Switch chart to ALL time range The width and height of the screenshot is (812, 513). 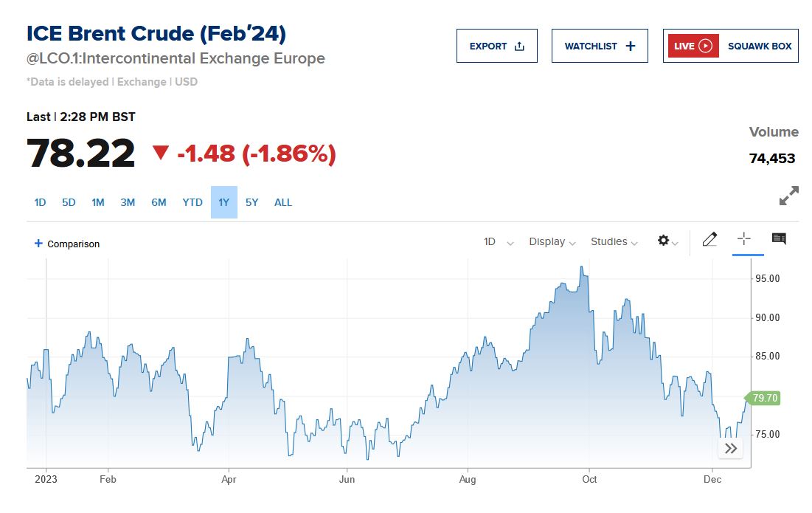[x=283, y=202]
